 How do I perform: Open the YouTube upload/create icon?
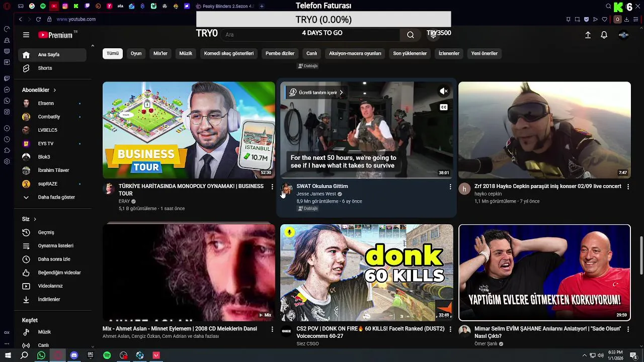point(588,35)
